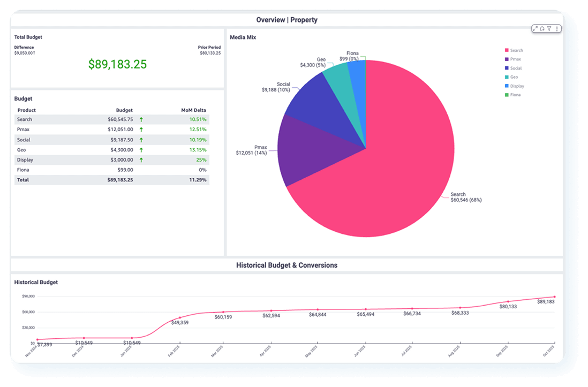This screenshot has height=387, width=588.
Task: Click the green up arrow in Pmax row
Action: pos(141,130)
